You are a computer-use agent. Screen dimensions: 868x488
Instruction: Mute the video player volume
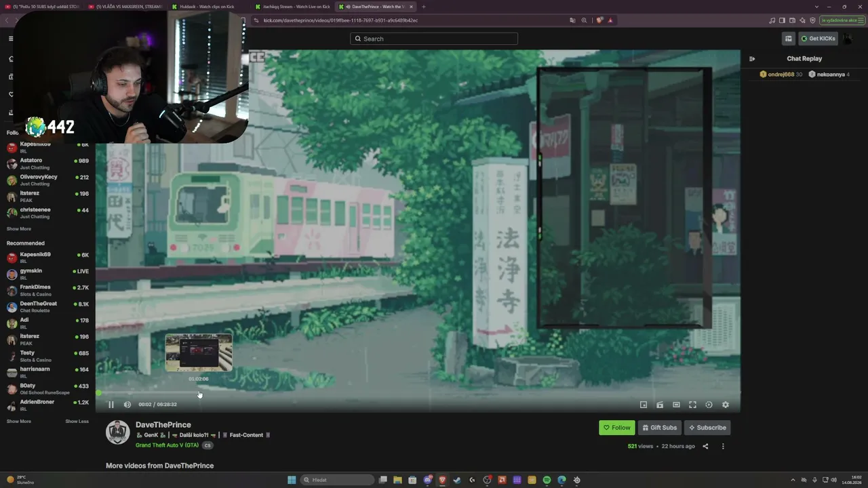coord(127,405)
